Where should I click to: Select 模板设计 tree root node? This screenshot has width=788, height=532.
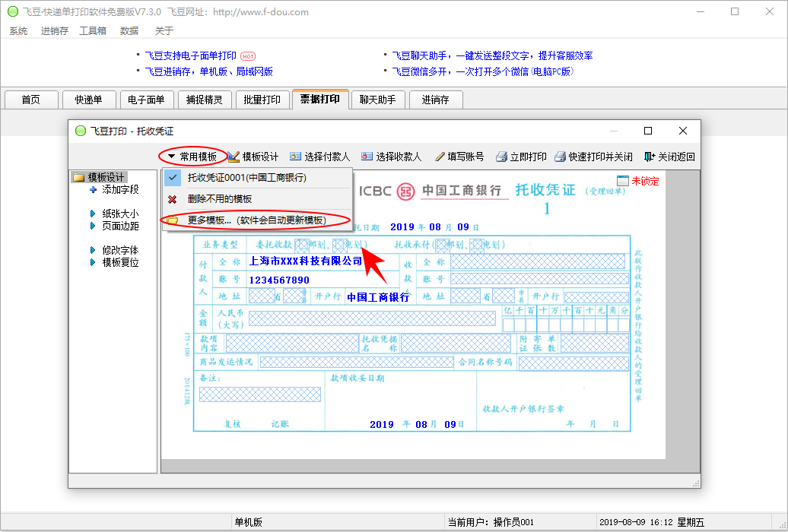coord(106,177)
